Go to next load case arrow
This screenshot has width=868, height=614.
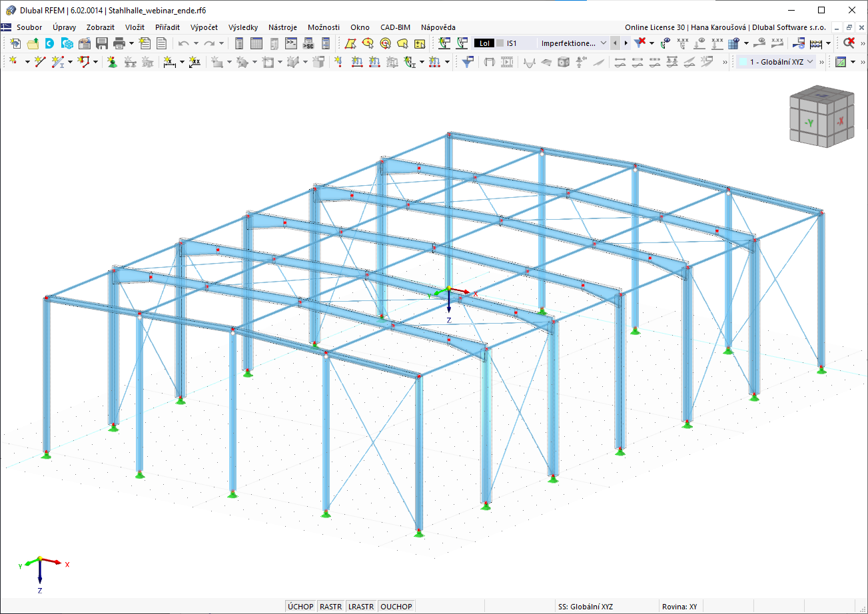(626, 43)
